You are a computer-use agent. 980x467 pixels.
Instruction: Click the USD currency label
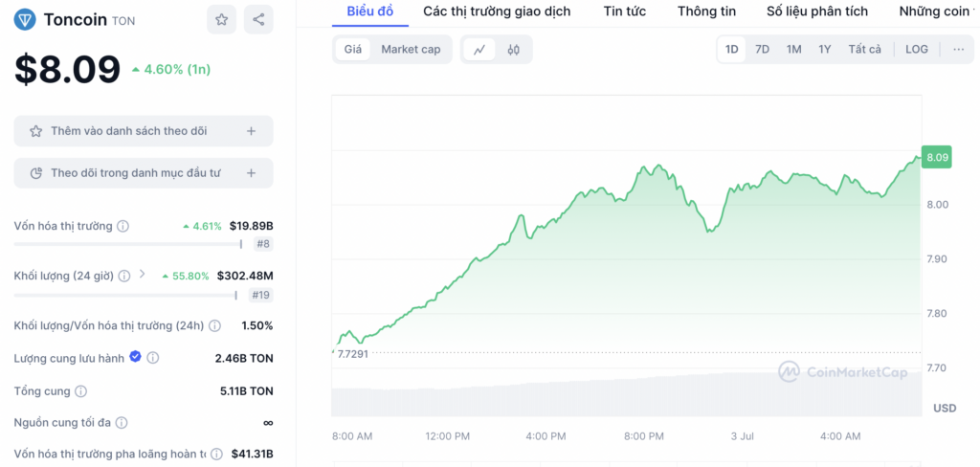(945, 409)
